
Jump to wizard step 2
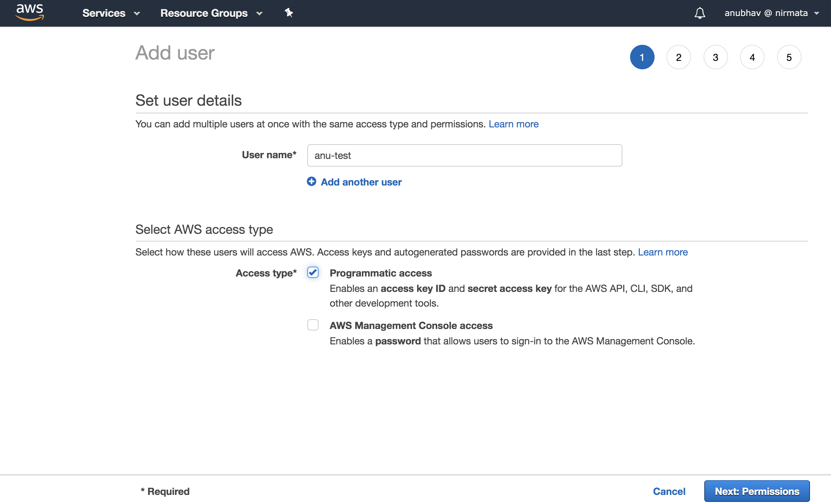tap(679, 57)
